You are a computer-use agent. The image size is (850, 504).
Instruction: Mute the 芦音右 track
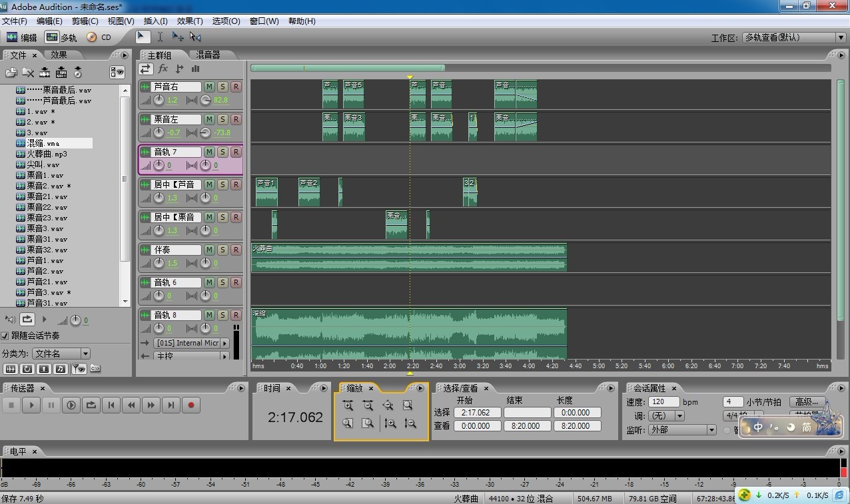tap(209, 87)
